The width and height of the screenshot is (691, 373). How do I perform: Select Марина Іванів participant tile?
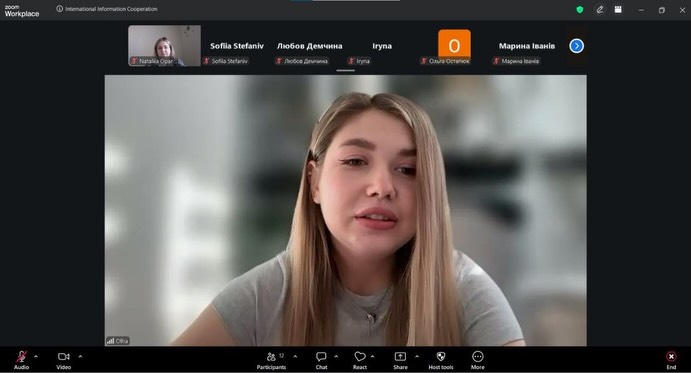pyautogui.click(x=527, y=46)
